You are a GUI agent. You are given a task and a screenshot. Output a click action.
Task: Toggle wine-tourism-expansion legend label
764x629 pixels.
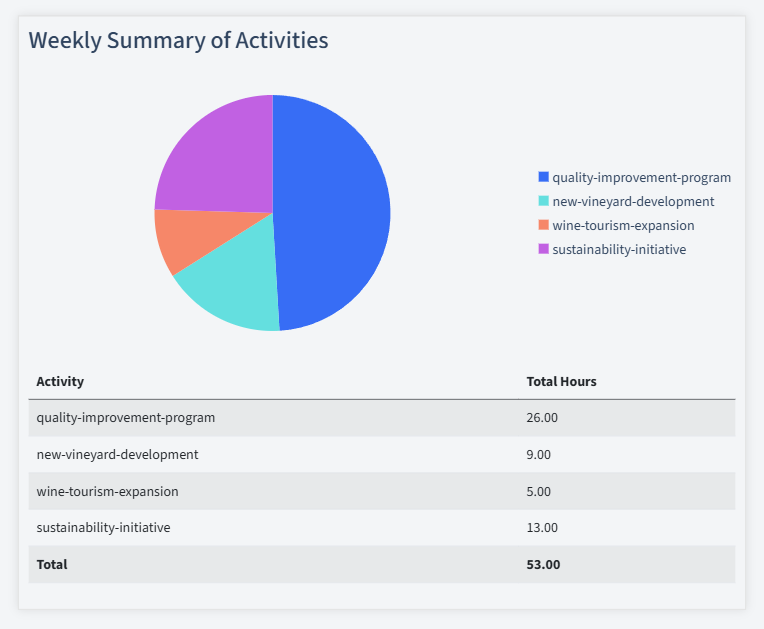pos(623,225)
